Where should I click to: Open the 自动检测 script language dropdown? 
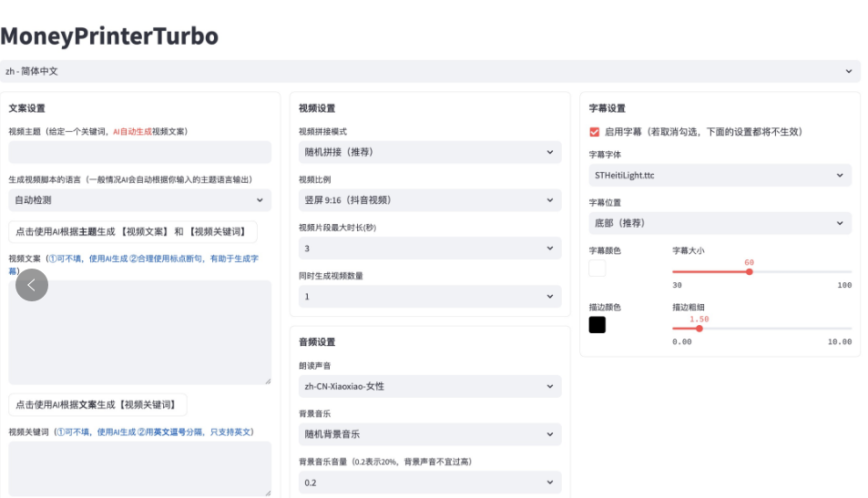pyautogui.click(x=139, y=200)
